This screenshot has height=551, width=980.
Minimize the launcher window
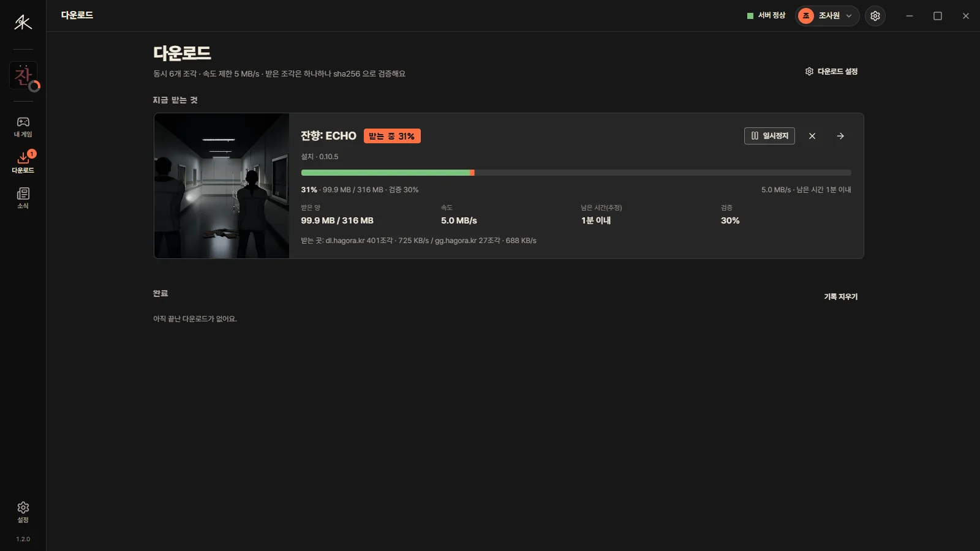[x=910, y=16]
